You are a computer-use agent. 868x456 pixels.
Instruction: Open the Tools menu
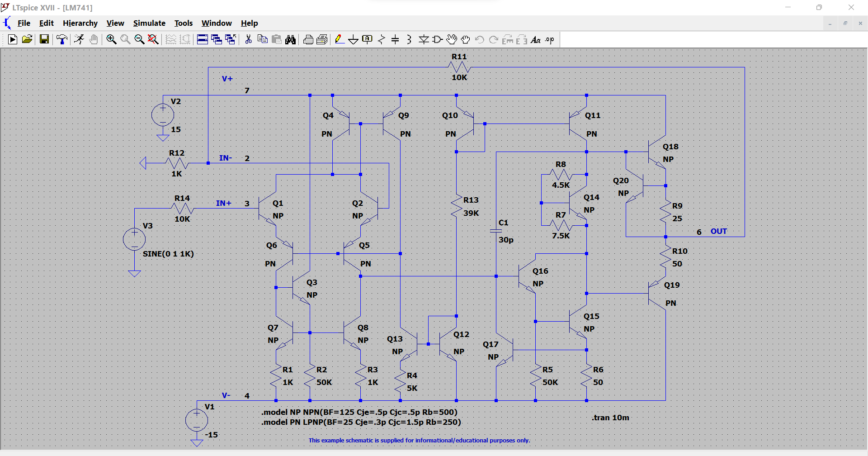(184, 23)
